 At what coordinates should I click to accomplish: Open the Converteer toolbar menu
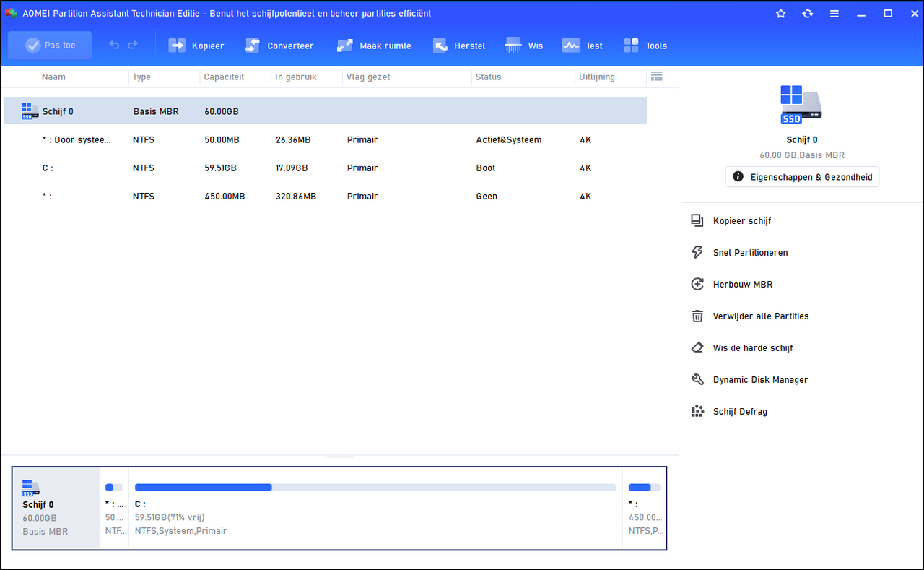279,46
